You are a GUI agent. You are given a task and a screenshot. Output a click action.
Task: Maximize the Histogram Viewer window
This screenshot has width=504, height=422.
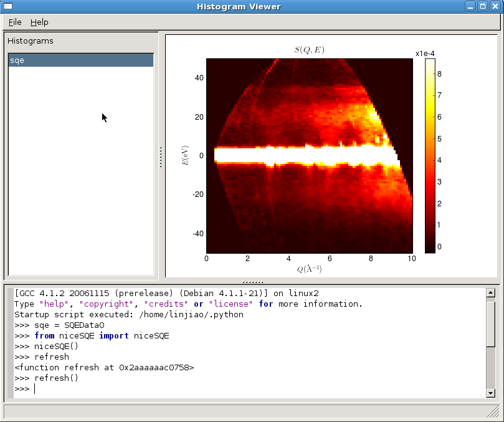point(482,6)
